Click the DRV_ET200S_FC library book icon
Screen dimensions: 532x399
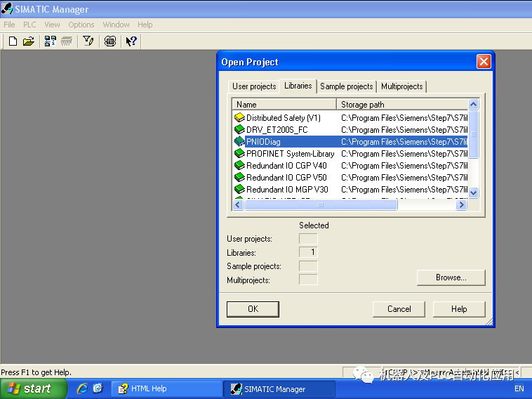[239, 129]
